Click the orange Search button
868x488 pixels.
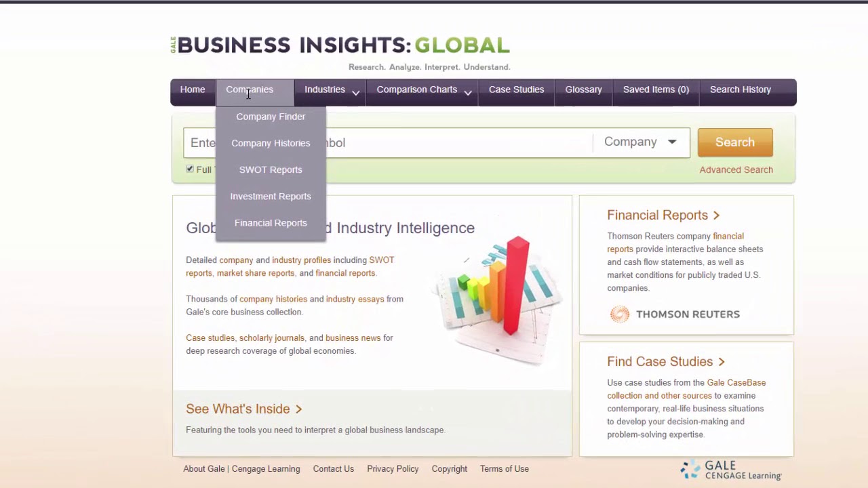coord(735,142)
